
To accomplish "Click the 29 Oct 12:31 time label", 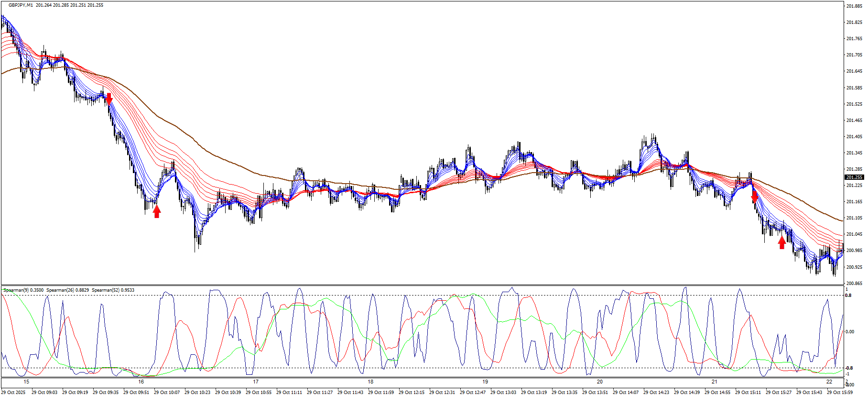I will [442, 393].
